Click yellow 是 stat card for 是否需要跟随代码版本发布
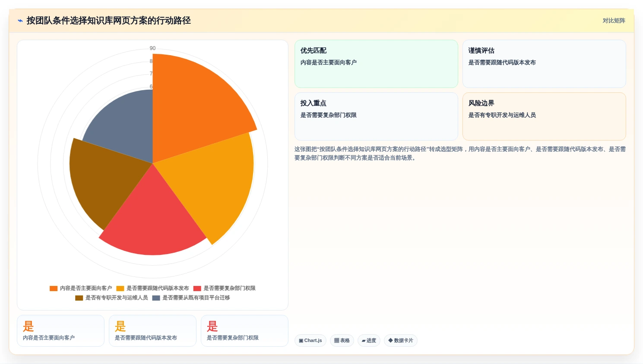This screenshot has width=643, height=364. [152, 331]
